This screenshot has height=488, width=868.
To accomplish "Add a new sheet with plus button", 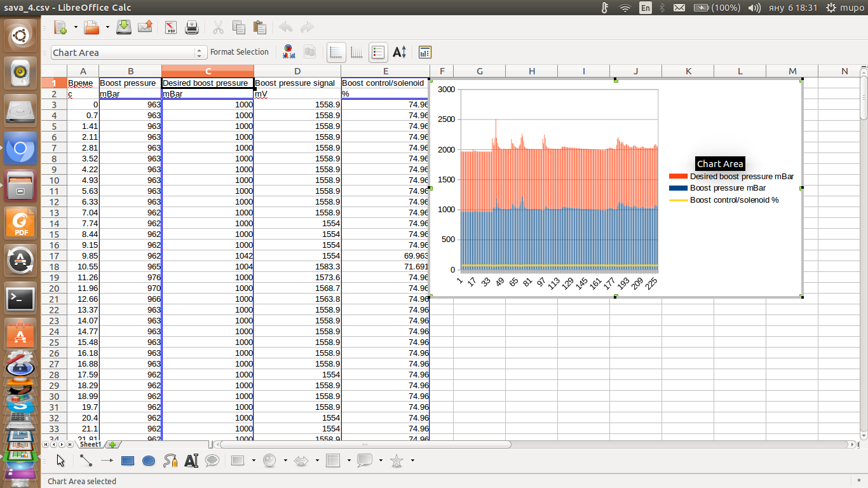I will click(112, 445).
